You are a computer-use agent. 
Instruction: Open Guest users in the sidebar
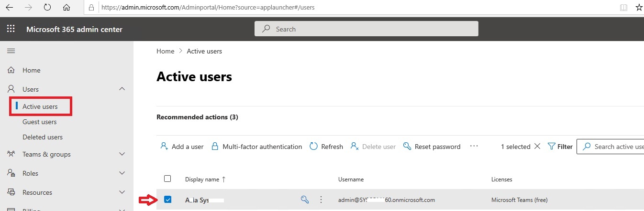[39, 122]
